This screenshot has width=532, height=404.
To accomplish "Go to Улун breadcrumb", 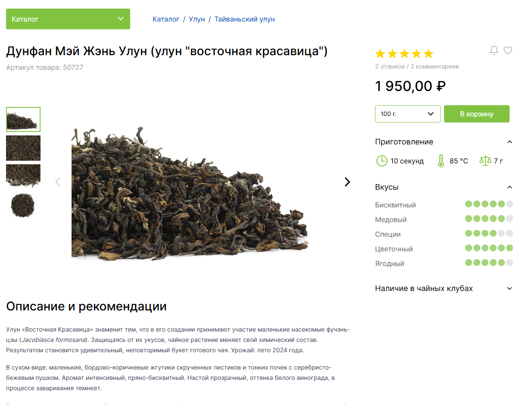I will tap(197, 19).
